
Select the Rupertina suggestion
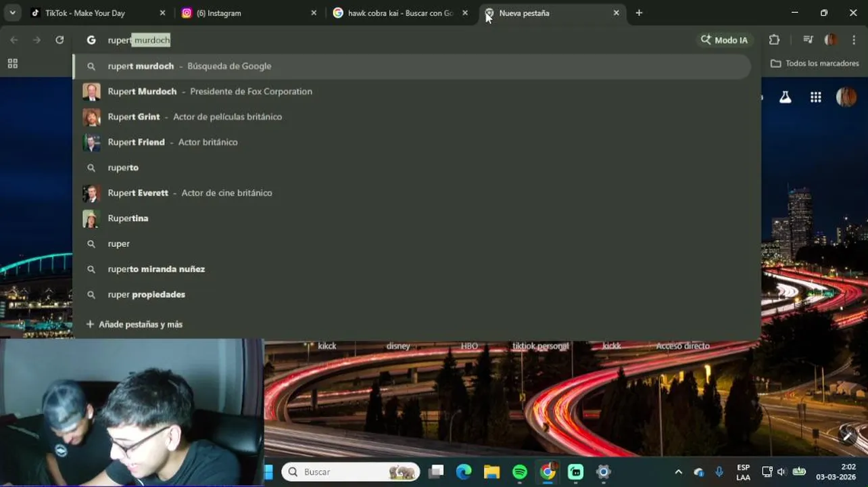click(412, 218)
